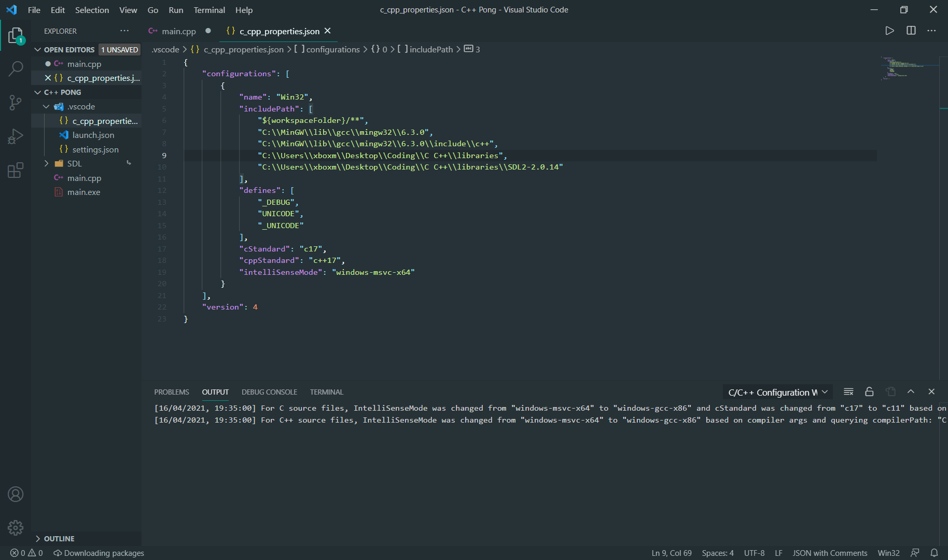Open the Accounts icon above settings
Image resolution: width=948 pixels, height=560 pixels.
coord(15,494)
